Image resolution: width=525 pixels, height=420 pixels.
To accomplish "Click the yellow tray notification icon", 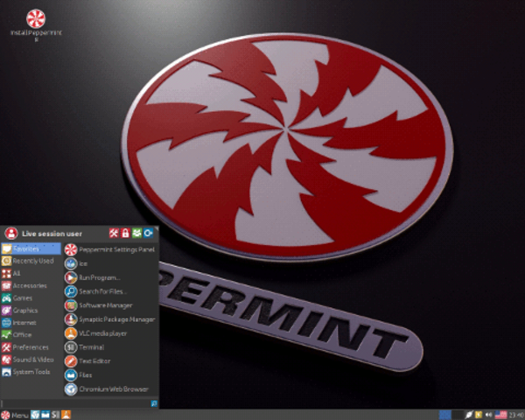I will pyautogui.click(x=479, y=415).
